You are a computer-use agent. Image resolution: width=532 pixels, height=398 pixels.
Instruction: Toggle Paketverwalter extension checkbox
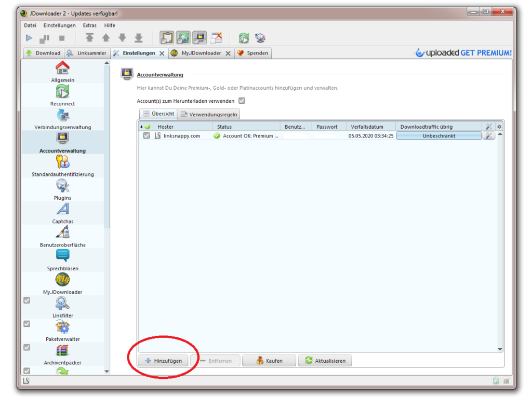(27, 324)
